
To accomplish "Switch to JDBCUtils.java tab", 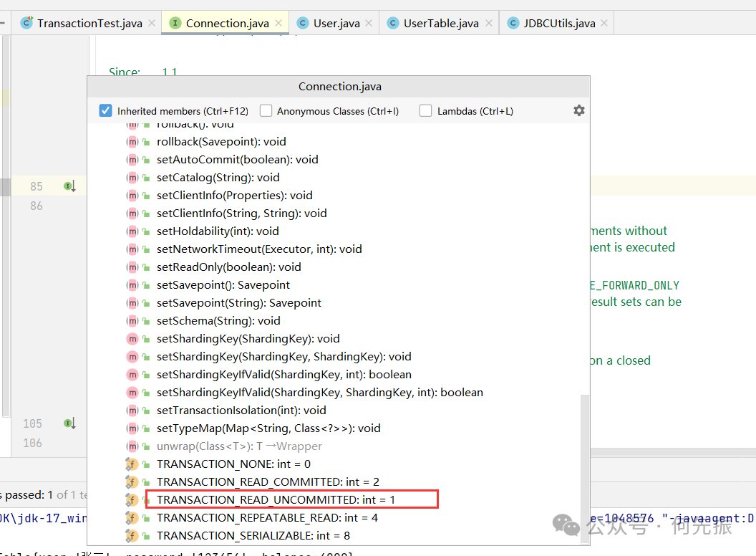I will click(x=559, y=23).
